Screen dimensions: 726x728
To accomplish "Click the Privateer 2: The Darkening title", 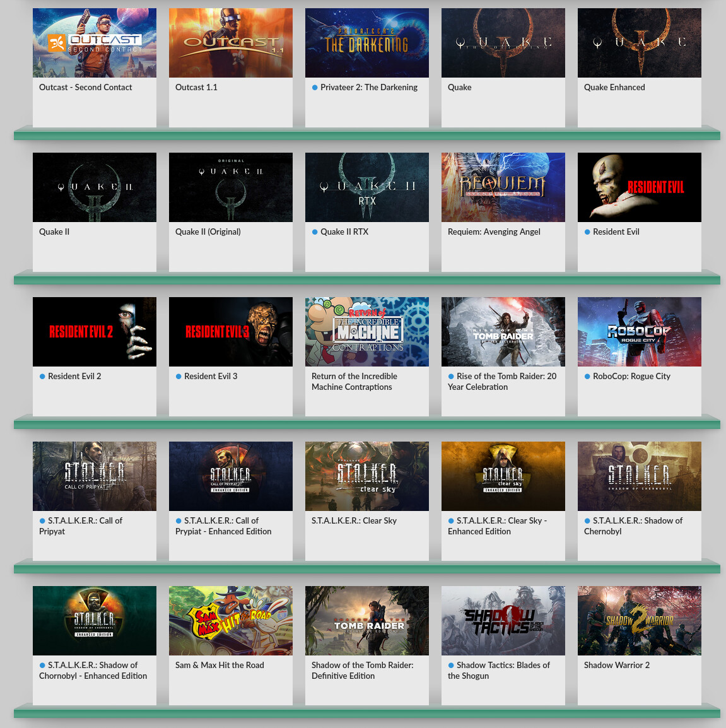I will point(368,88).
